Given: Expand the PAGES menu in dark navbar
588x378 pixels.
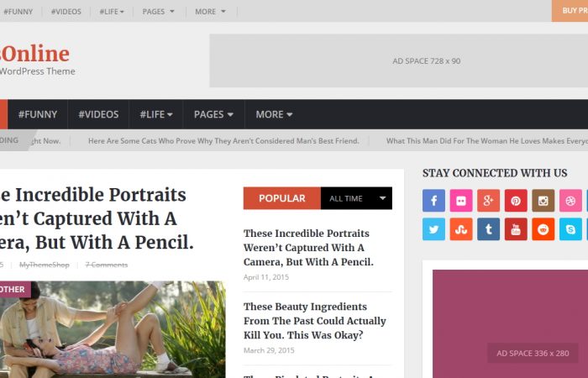Looking at the screenshot, I should [213, 114].
